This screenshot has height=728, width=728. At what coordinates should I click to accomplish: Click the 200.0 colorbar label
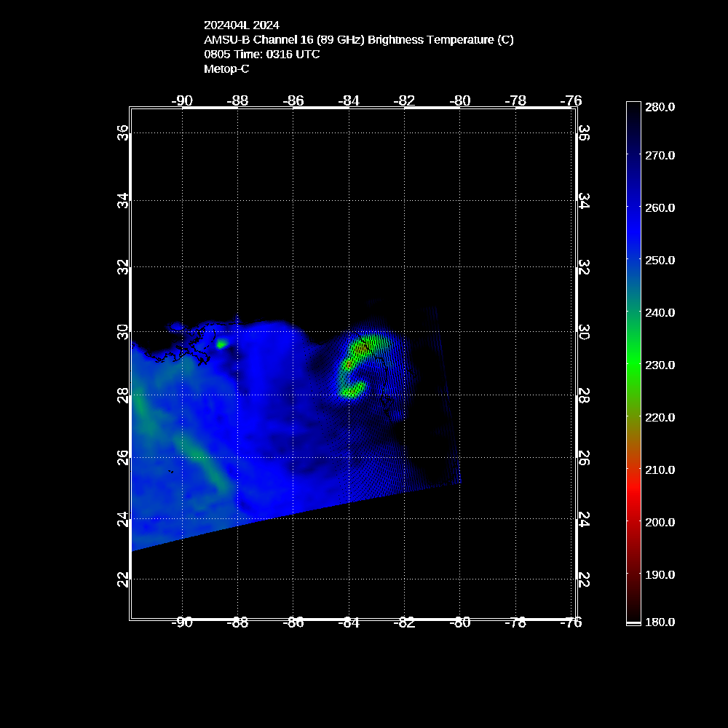tap(660, 522)
